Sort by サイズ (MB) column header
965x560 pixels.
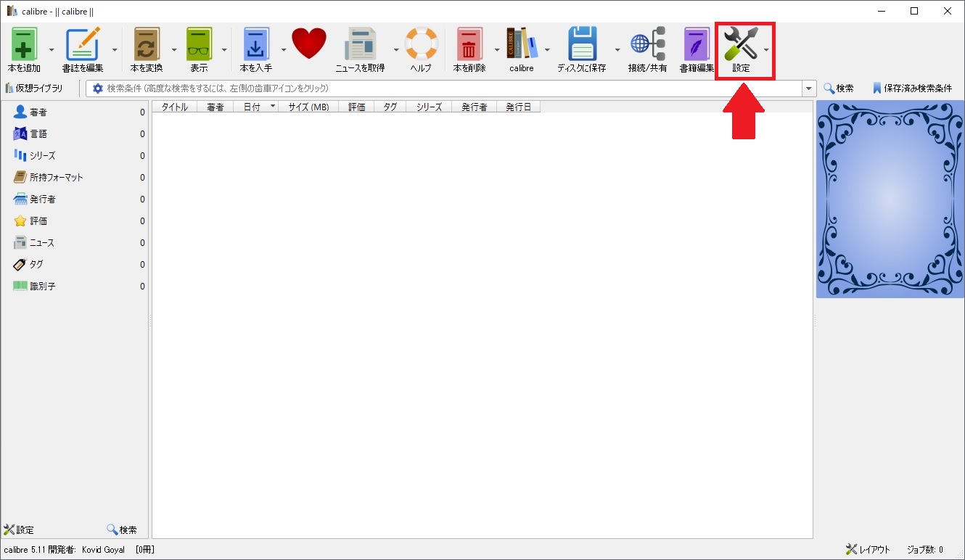(308, 107)
